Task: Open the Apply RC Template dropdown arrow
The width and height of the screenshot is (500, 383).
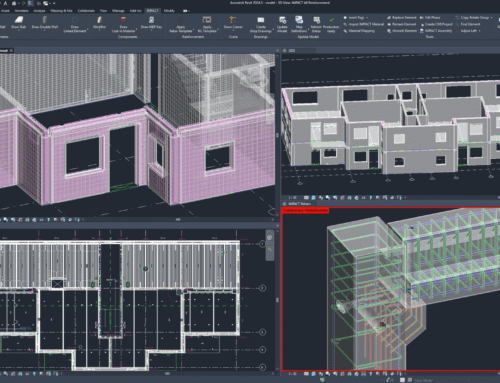Action: pyautogui.click(x=218, y=31)
